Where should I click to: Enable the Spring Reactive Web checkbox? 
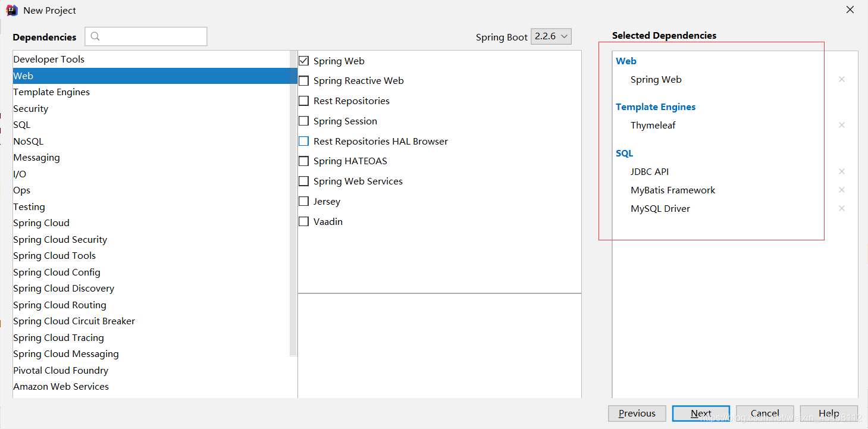303,80
